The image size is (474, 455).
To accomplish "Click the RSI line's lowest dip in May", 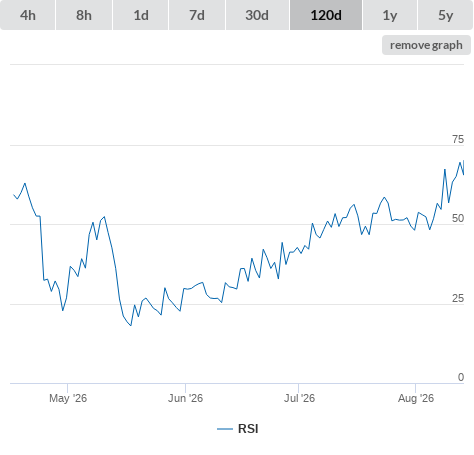I will 131,325.
